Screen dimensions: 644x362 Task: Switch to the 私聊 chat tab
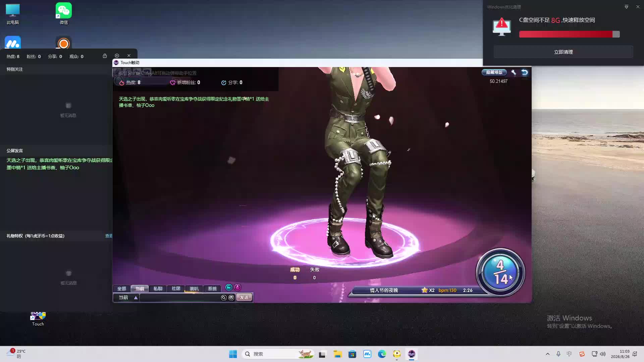click(x=158, y=289)
